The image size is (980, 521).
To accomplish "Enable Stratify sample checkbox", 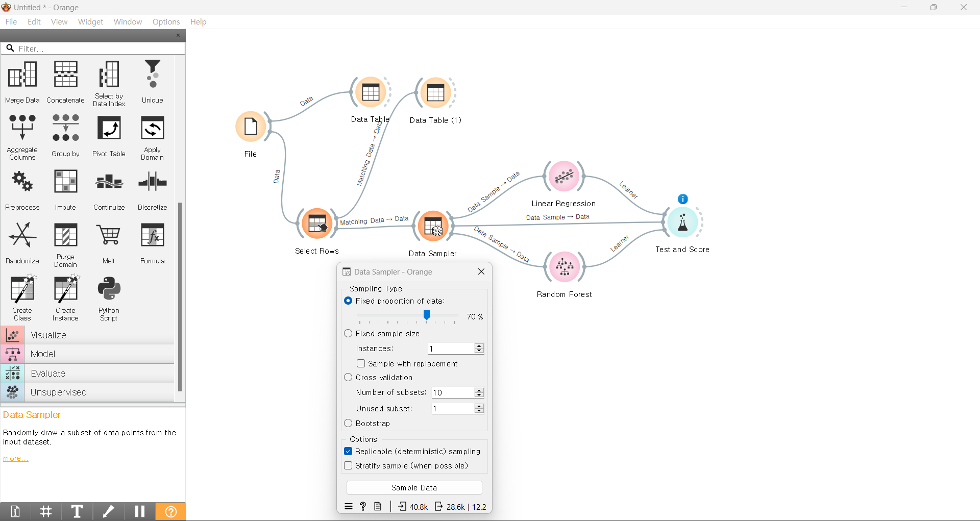I will 348,466.
